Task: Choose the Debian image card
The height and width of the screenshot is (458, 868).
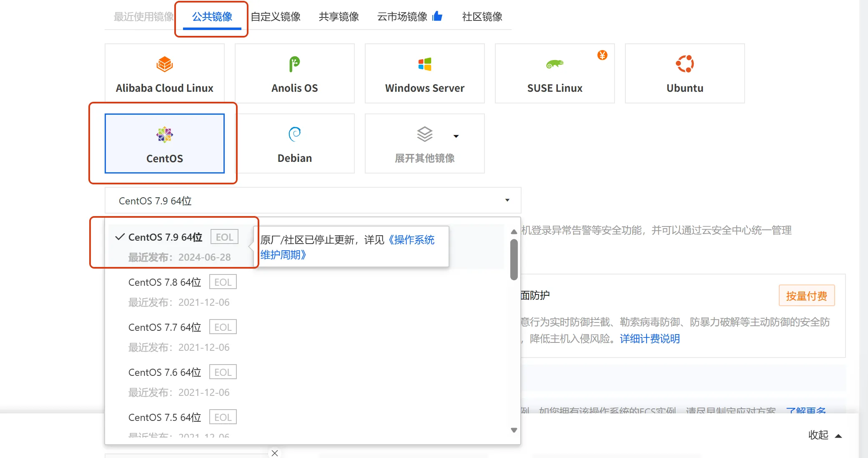Action: coord(295,143)
